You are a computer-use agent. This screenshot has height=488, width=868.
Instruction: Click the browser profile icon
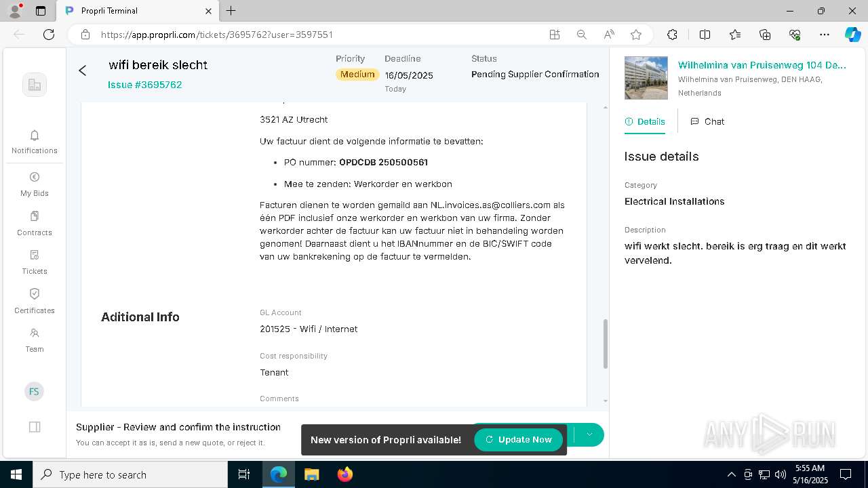coord(15,11)
